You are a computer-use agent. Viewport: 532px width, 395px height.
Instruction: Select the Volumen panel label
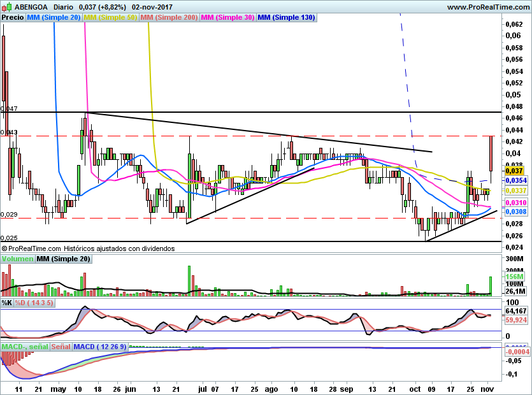pyautogui.click(x=18, y=259)
